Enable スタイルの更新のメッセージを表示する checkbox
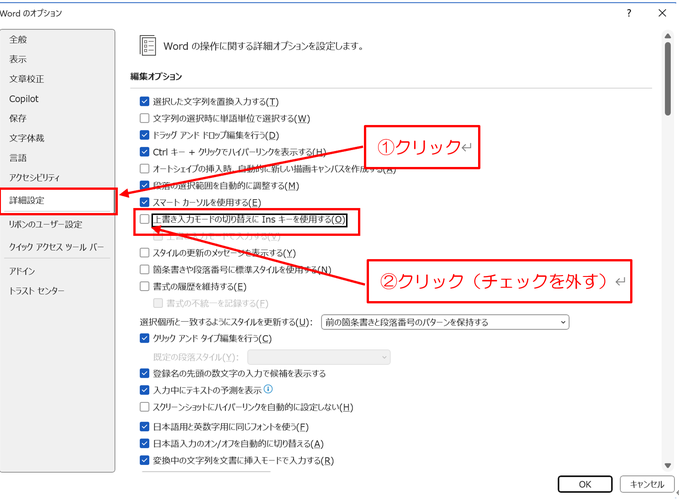The image size is (679, 500). tap(145, 252)
